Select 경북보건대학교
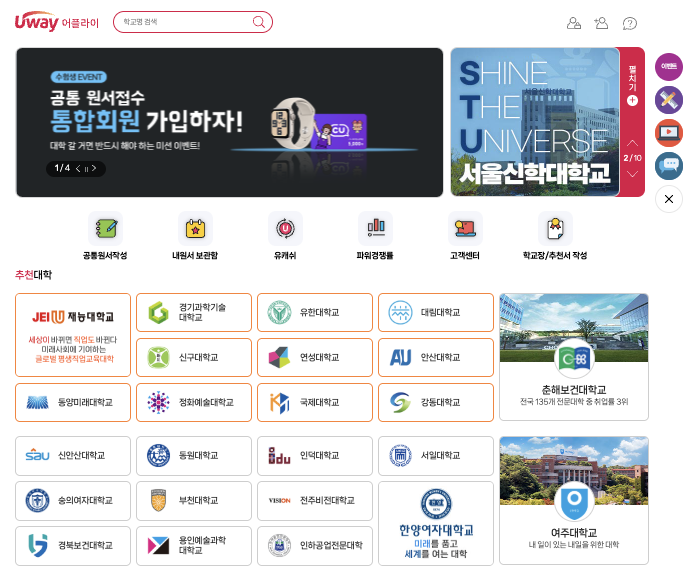This screenshot has width=694, height=586. coord(73,546)
